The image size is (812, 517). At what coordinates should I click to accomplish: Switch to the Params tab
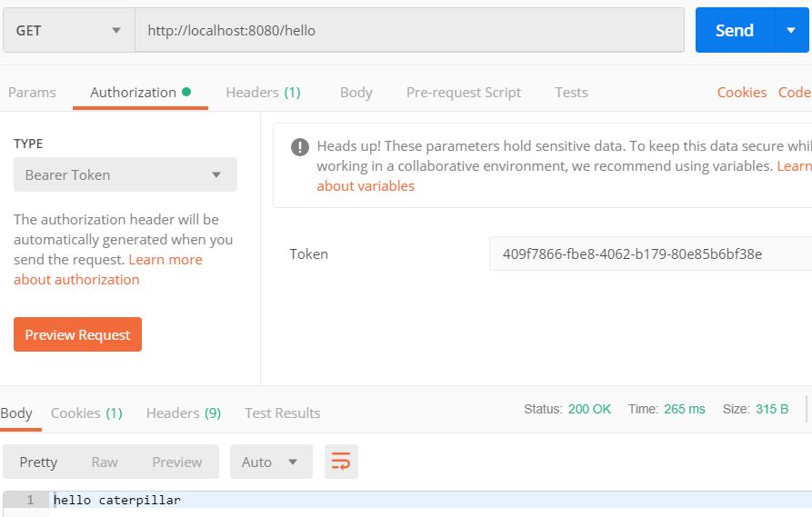[x=32, y=92]
